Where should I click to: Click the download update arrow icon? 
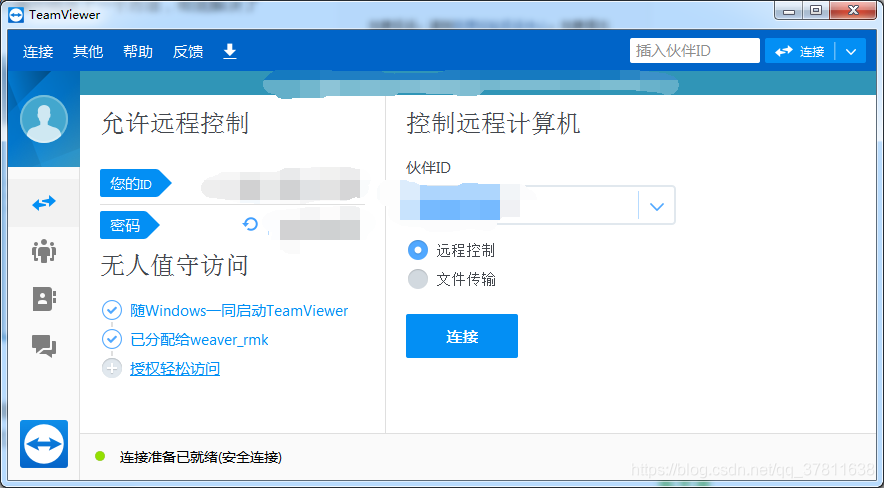point(229,51)
